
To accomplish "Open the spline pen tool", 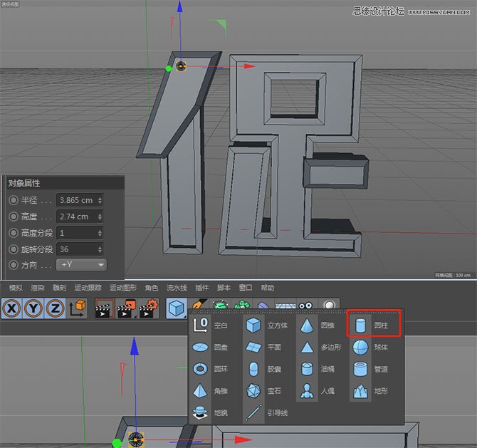I will coord(199,303).
